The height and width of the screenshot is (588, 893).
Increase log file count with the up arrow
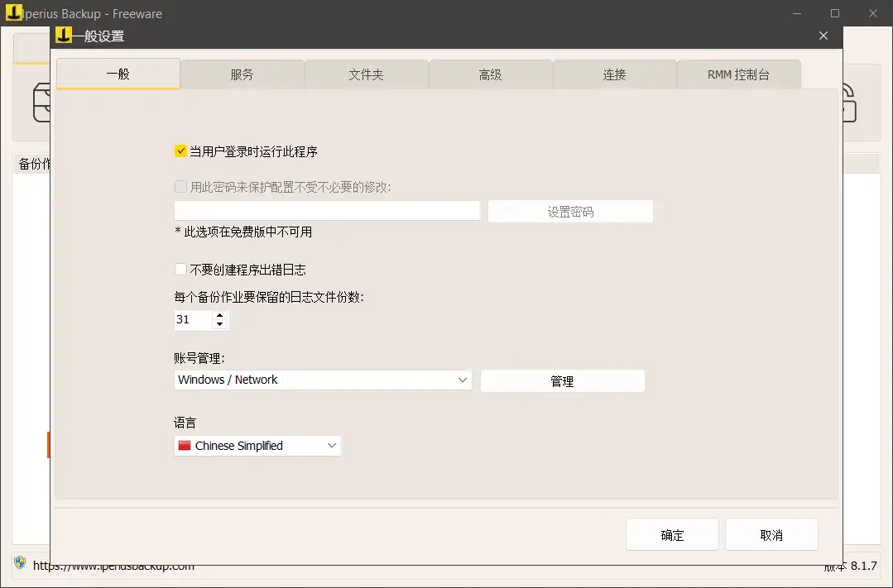click(219, 315)
